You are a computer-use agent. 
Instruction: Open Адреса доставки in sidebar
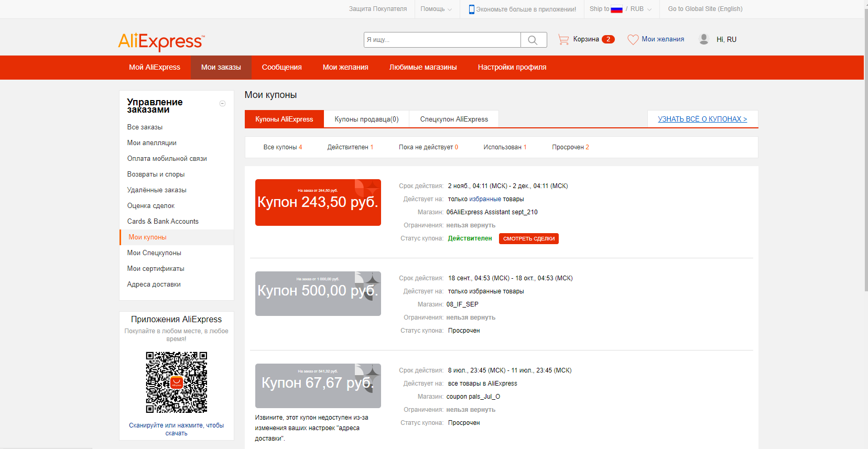pyautogui.click(x=154, y=284)
